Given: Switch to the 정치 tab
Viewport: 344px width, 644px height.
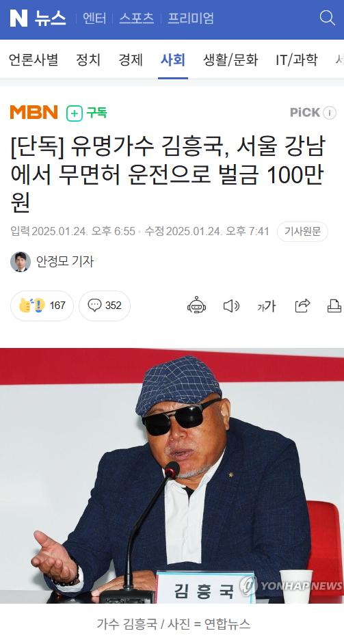Looking at the screenshot, I should (x=88, y=60).
